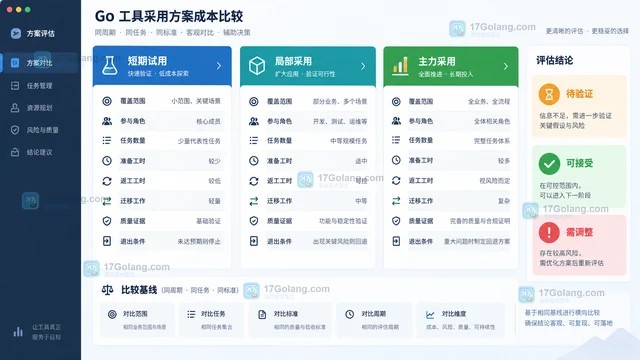Screen dimensions: 640x360
Task: Click 参与角色 people icon in 局部采用
Action: pos(254,121)
